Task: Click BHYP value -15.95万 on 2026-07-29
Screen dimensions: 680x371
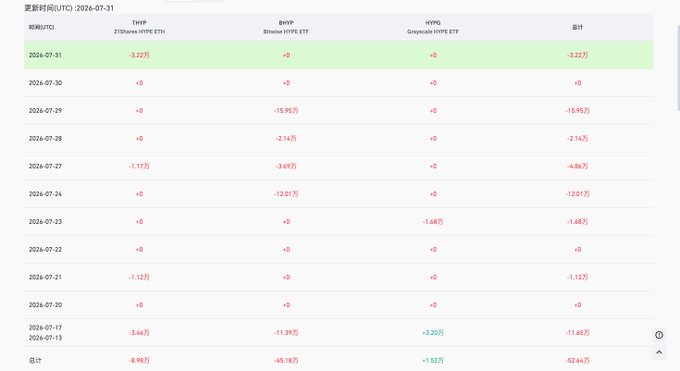Action: tap(286, 111)
